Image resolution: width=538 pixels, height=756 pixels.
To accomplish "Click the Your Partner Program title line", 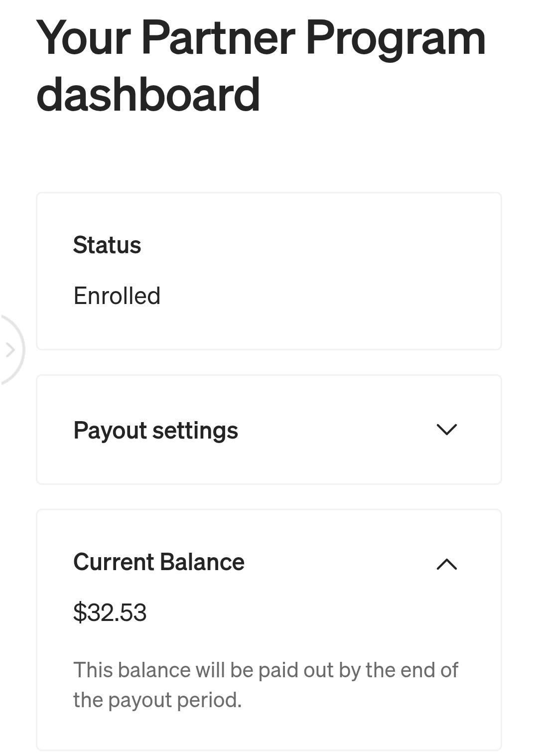I will [x=261, y=39].
